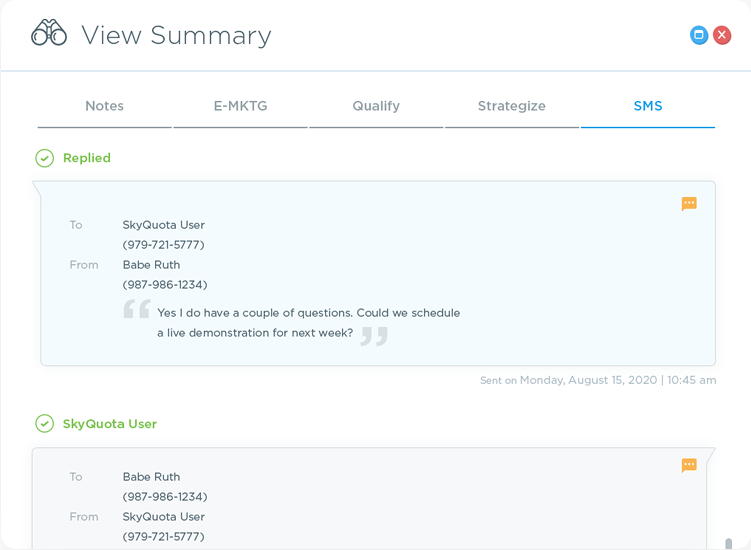Click the opening quotation mark icon
Image resolution: width=751 pixels, height=550 pixels.
point(136,308)
